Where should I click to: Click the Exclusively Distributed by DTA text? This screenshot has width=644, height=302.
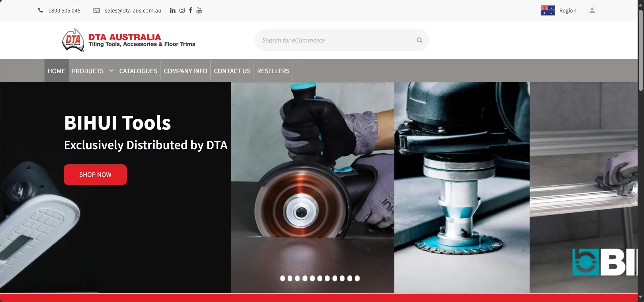coord(146,145)
